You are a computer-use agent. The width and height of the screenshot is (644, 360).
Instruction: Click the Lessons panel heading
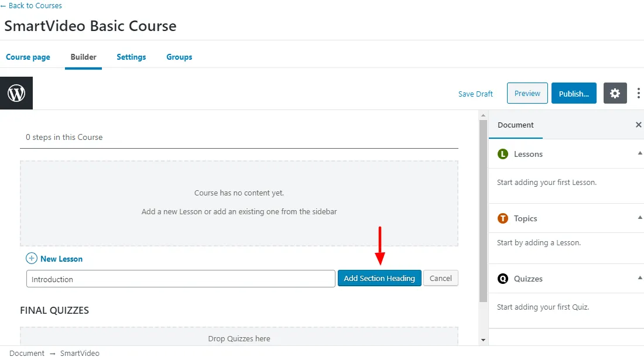[x=528, y=154]
